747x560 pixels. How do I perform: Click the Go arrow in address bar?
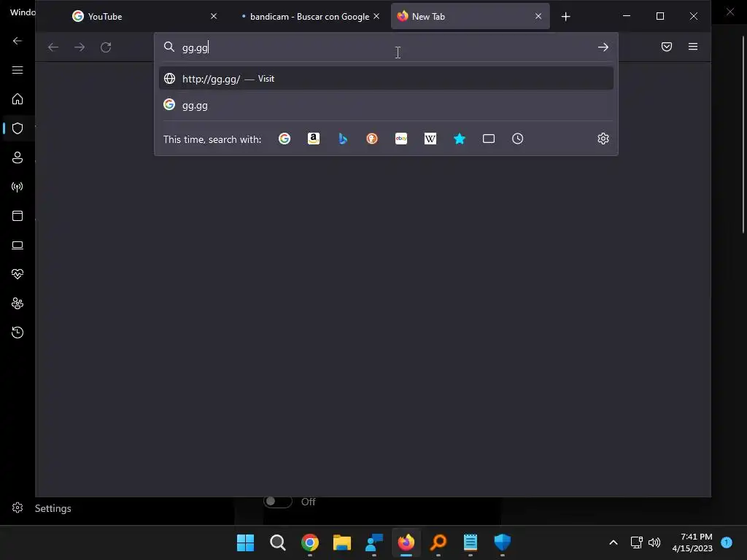(603, 47)
